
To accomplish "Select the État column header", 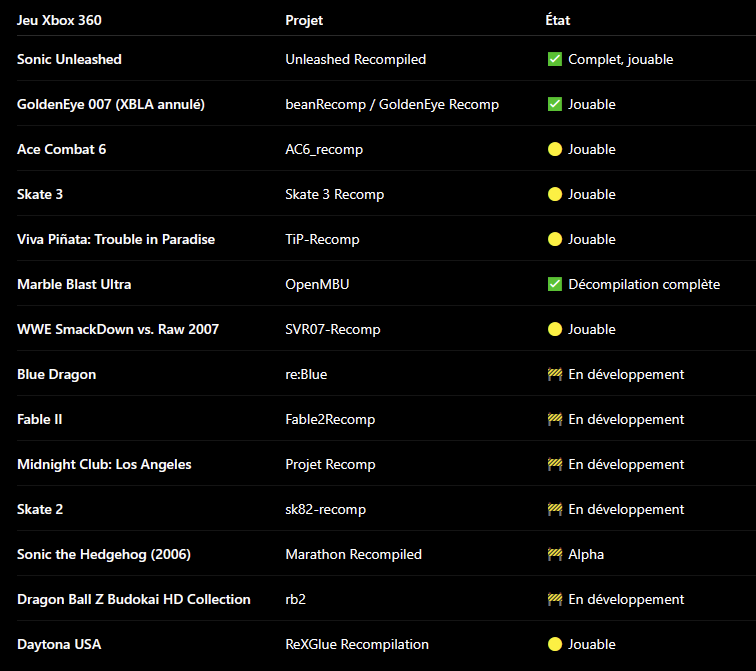I will point(558,20).
